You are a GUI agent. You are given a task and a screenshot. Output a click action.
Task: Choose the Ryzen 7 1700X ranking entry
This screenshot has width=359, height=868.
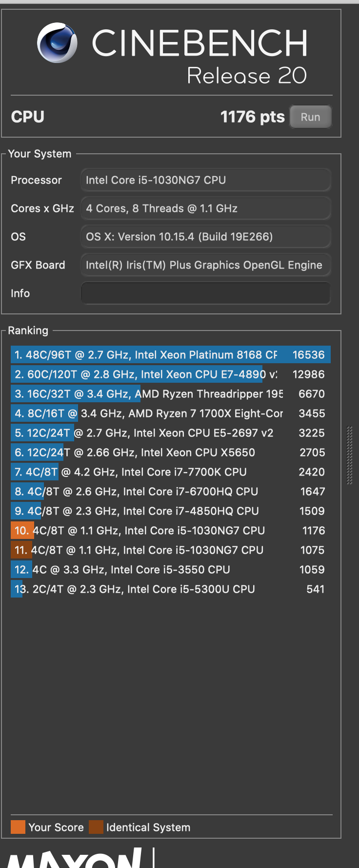point(170,413)
